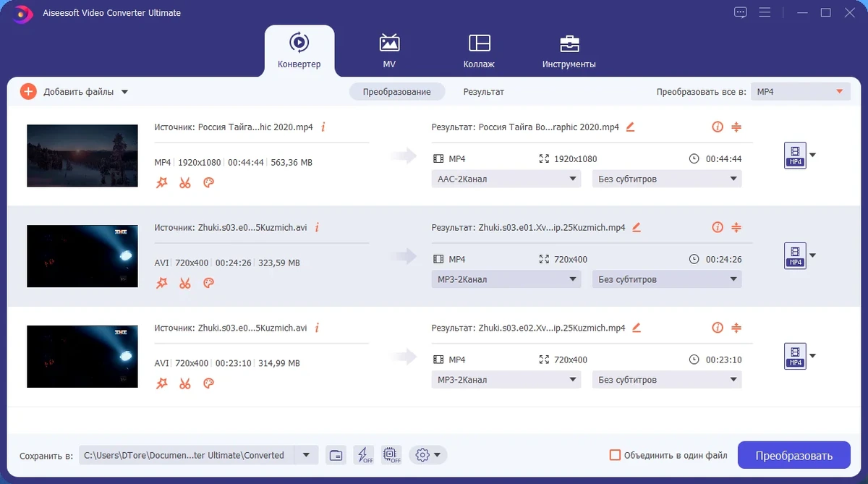
Task: Click the Преобразовать button
Action: 793,455
